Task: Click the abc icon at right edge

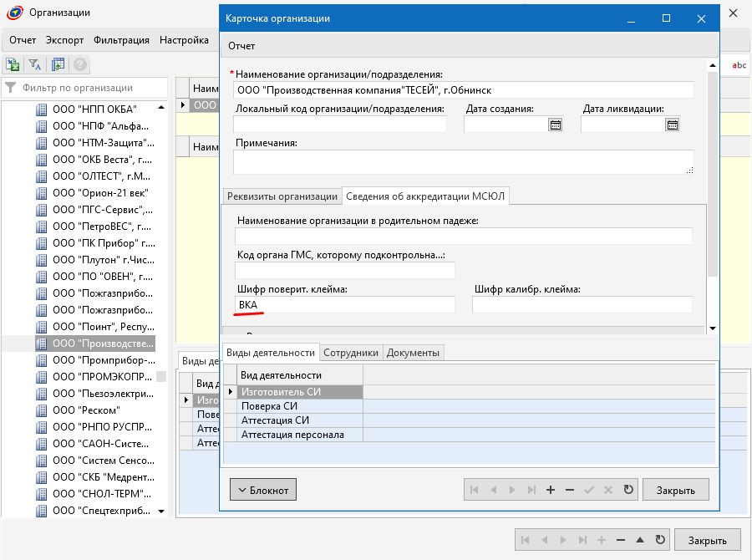Action: (x=739, y=65)
